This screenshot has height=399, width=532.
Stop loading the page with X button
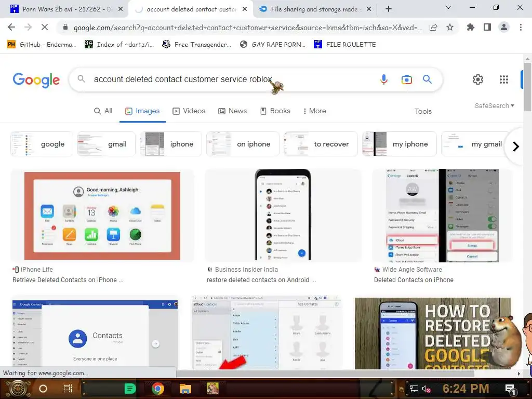point(45,27)
